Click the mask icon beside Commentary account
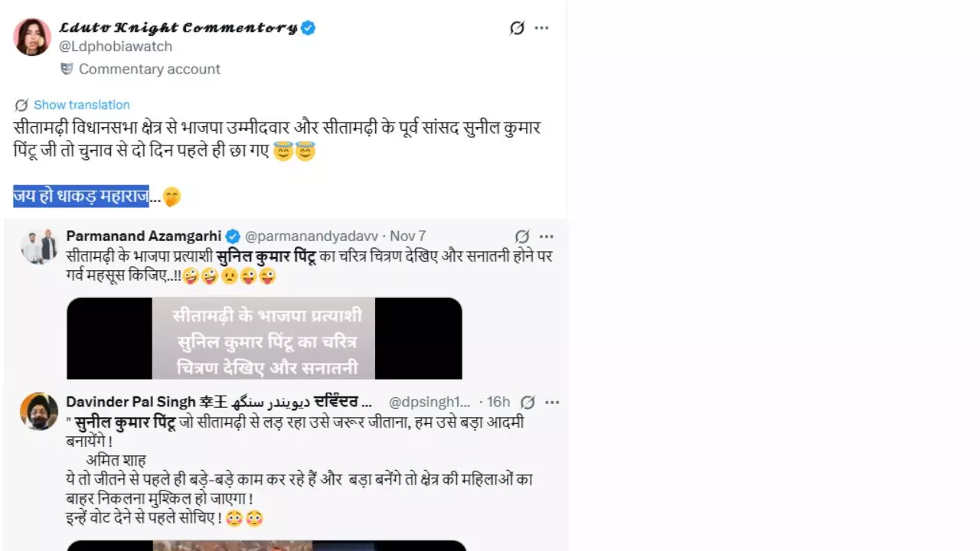Screen dimensions: 980x551 click(67, 69)
